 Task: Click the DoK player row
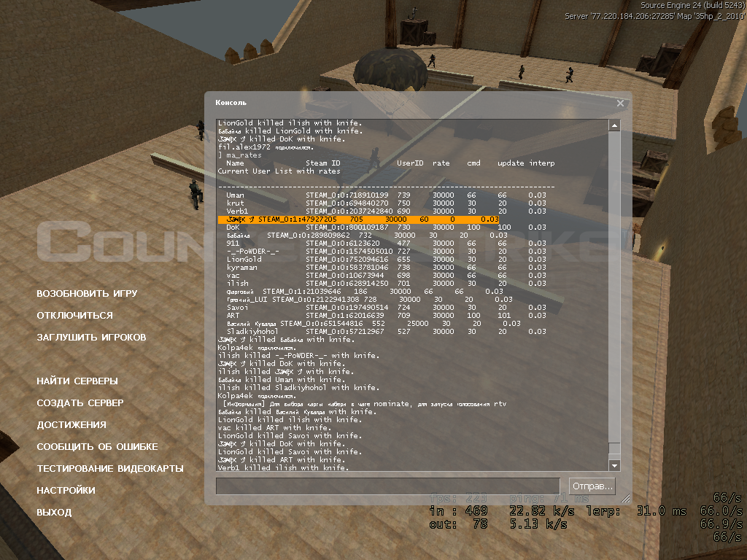(x=387, y=227)
